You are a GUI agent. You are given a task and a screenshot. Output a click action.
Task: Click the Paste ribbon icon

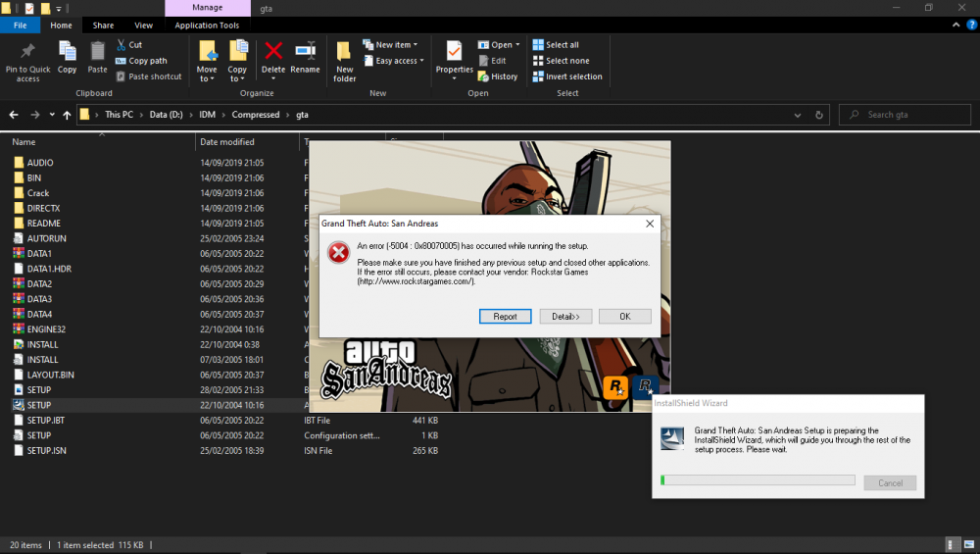[97, 51]
